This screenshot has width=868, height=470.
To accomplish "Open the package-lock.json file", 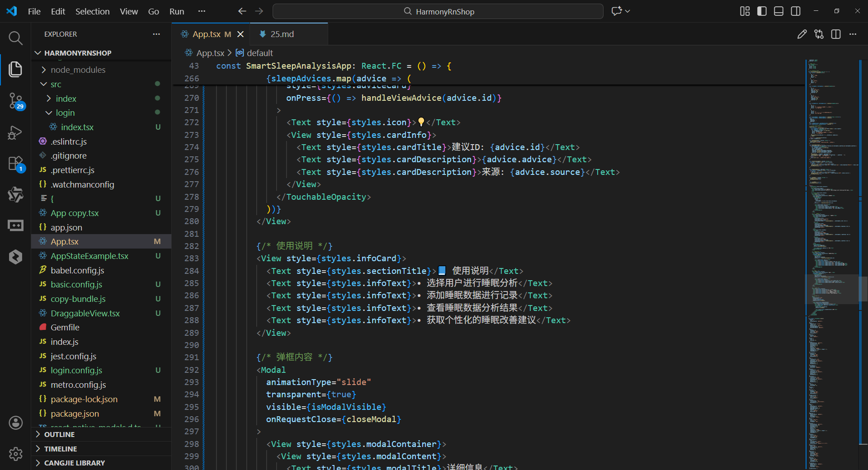I will point(101,399).
